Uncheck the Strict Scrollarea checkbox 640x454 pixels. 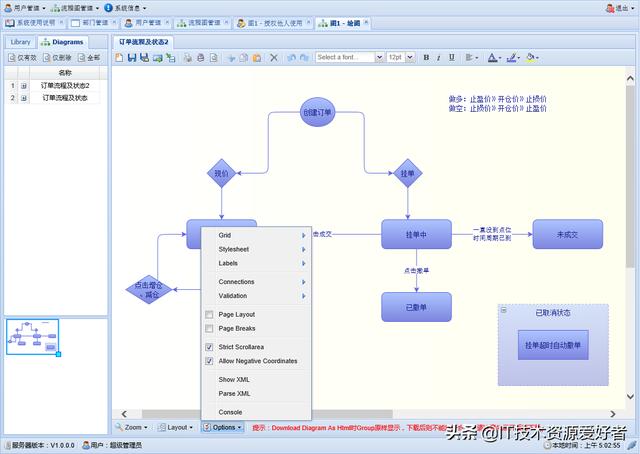coord(209,347)
